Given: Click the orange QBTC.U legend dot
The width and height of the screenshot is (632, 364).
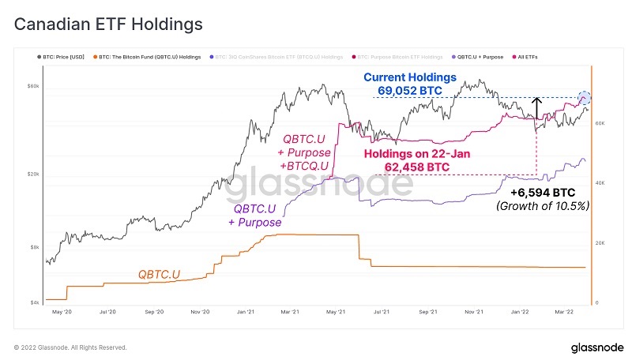Looking at the screenshot, I should point(96,57).
